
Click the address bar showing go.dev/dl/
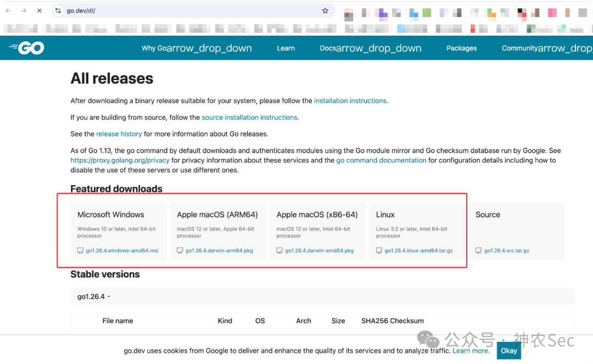[193, 10]
